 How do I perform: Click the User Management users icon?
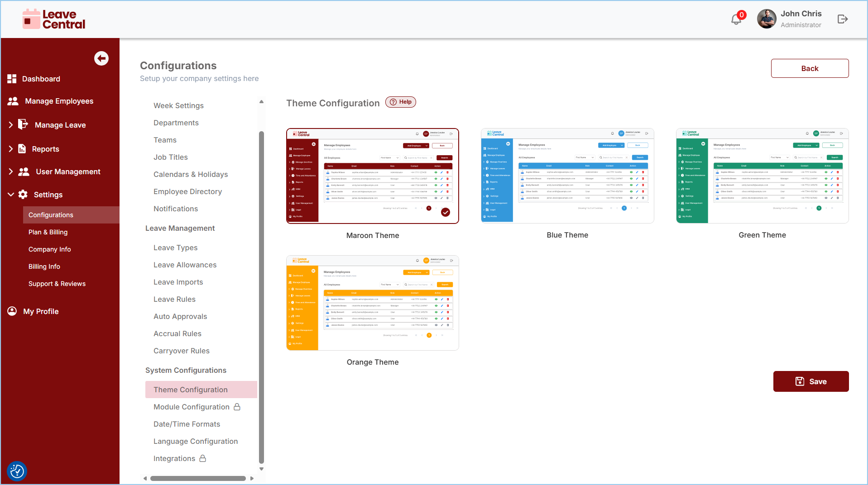coord(24,172)
